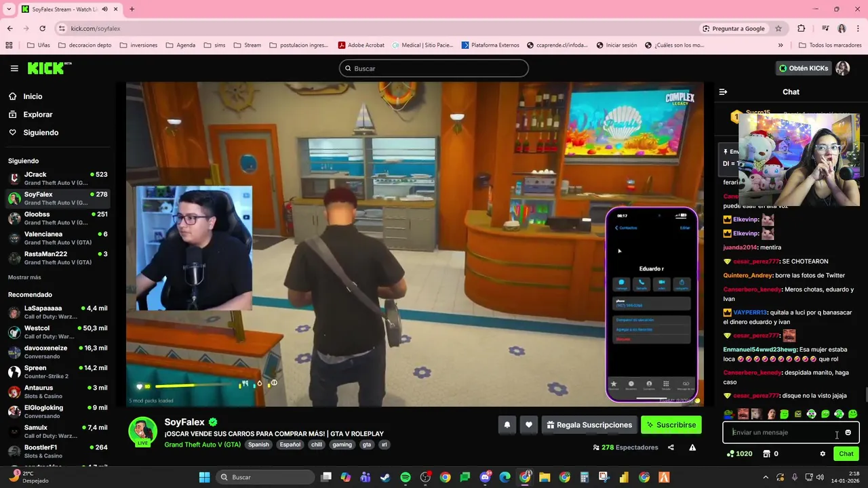
Task: Show hidden system tray icons
Action: pos(766,477)
